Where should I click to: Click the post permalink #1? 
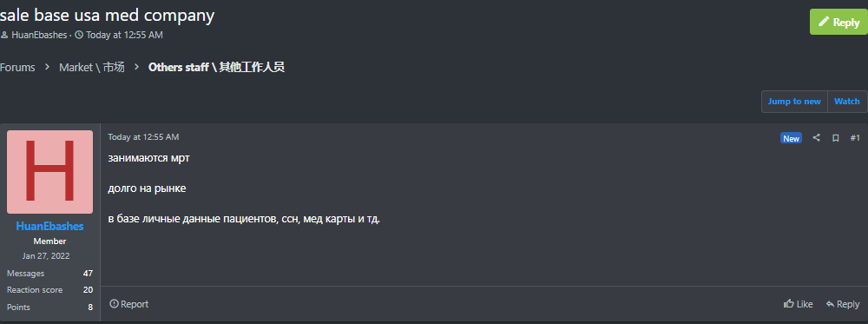855,138
